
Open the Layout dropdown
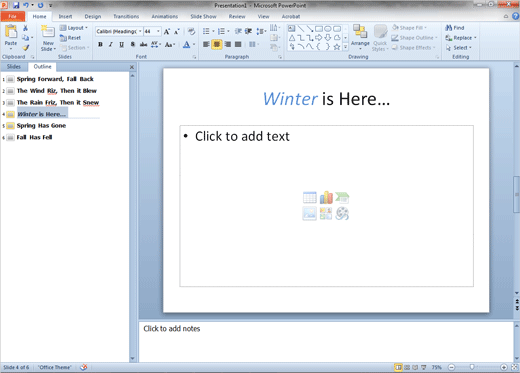tap(74, 28)
